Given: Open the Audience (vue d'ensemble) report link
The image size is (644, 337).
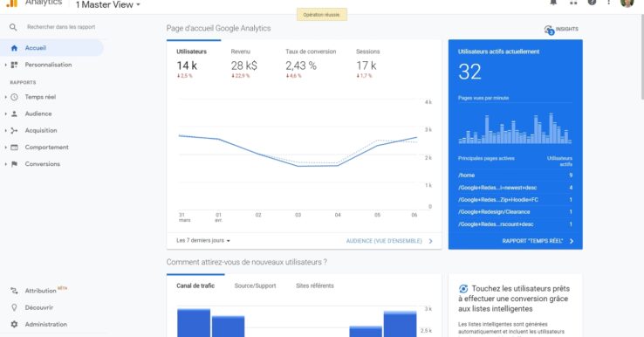Looking at the screenshot, I should [389, 241].
